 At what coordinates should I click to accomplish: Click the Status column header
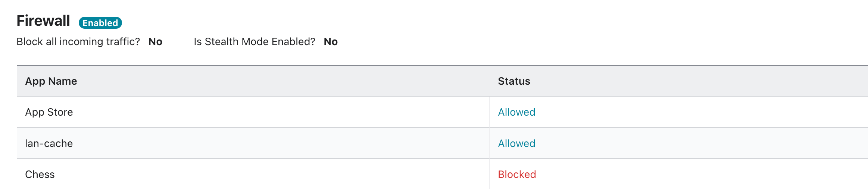coord(514,81)
